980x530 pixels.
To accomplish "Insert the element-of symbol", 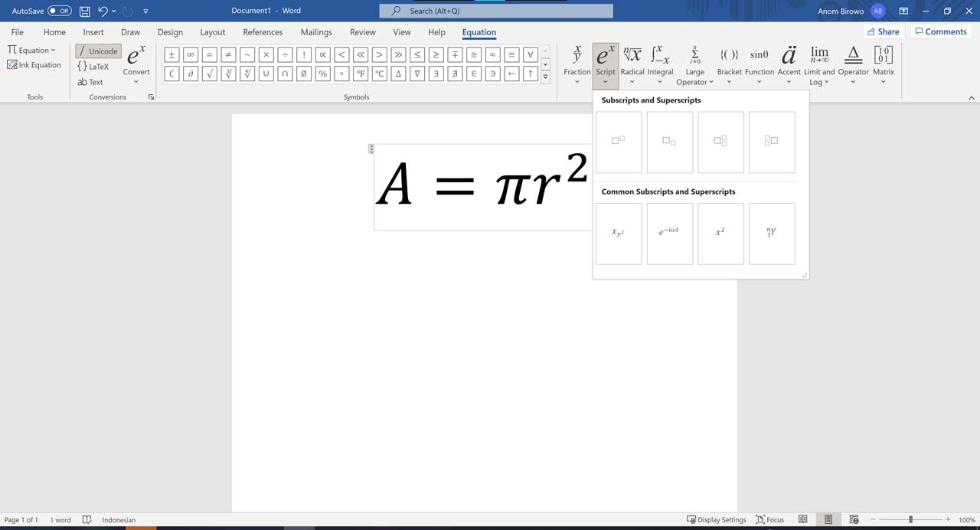I will tap(474, 74).
